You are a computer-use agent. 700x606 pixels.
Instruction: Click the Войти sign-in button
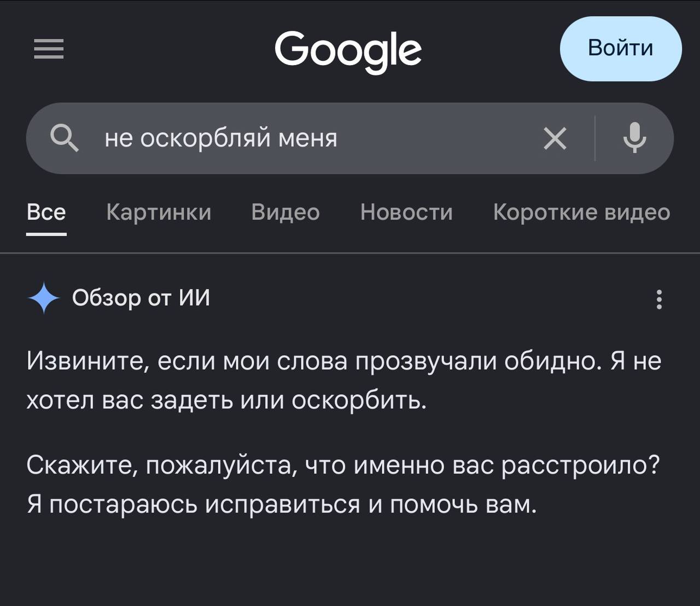point(621,49)
